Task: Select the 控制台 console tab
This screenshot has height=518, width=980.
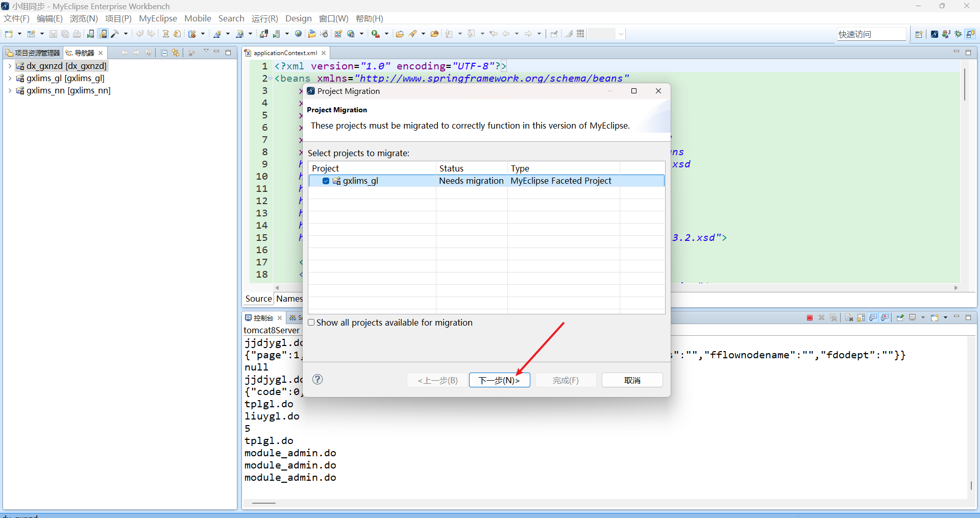Action: point(263,317)
